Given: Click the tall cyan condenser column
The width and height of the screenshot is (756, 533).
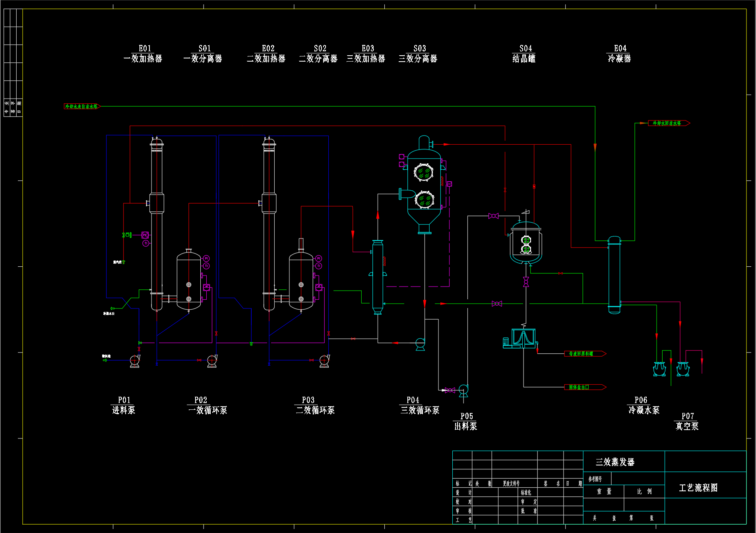Looking at the screenshot, I should click(x=614, y=275).
